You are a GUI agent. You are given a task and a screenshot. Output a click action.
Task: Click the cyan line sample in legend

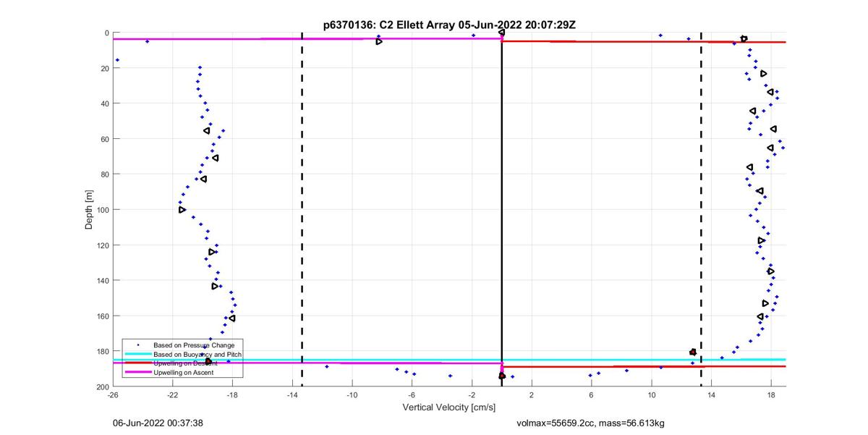pos(137,354)
